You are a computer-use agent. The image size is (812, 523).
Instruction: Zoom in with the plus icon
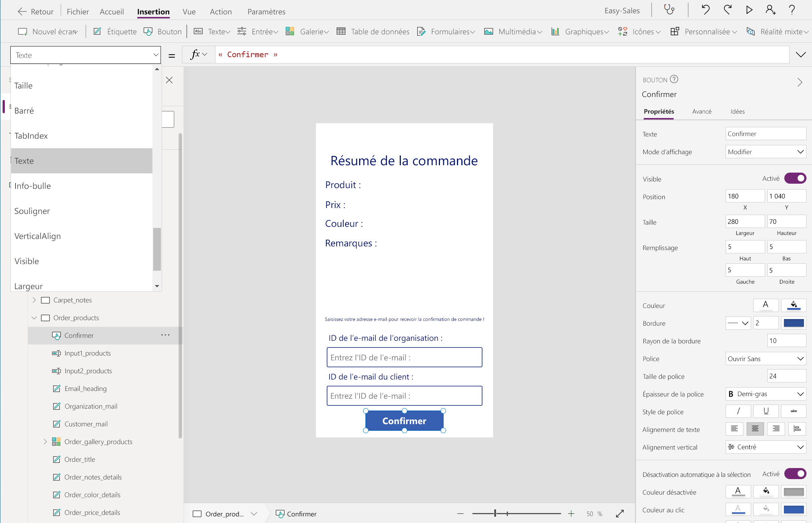point(571,513)
